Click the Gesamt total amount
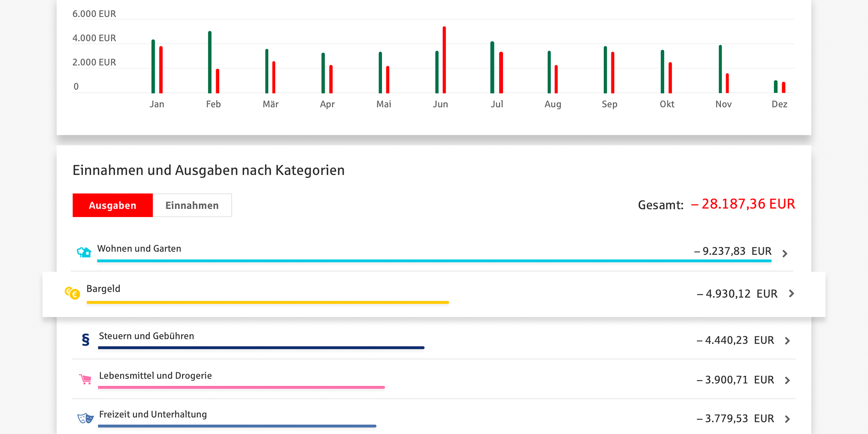The height and width of the screenshot is (434, 868). click(743, 204)
